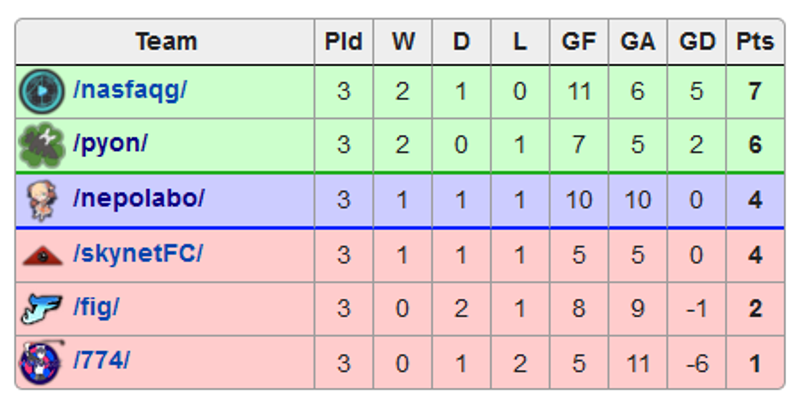Click the /nasfaqg/ team logo icon
The width and height of the screenshot is (800, 406).
click(x=42, y=92)
